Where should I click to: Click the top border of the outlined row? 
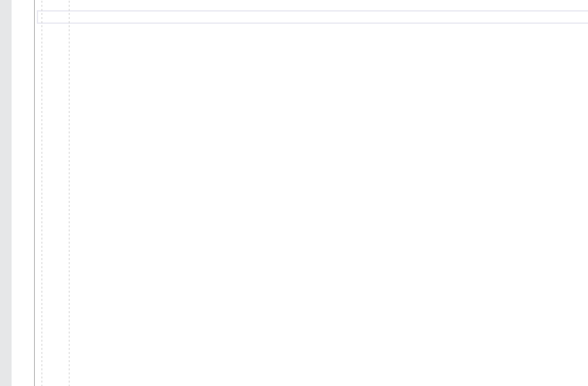tap(312, 12)
